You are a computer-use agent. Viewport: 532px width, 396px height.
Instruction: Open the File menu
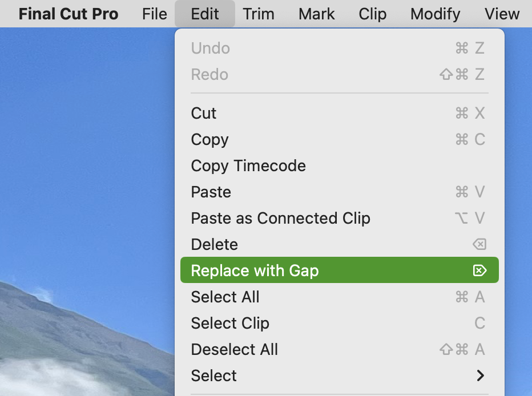pos(154,14)
